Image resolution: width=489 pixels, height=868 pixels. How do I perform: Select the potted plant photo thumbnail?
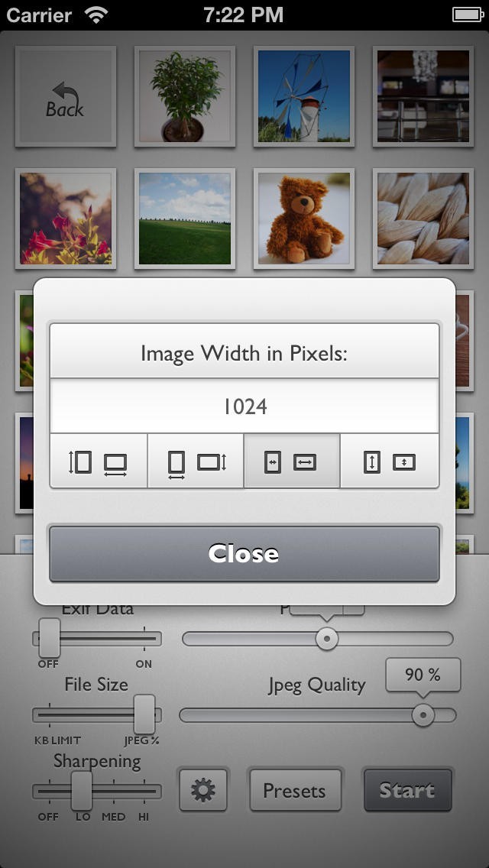point(184,96)
